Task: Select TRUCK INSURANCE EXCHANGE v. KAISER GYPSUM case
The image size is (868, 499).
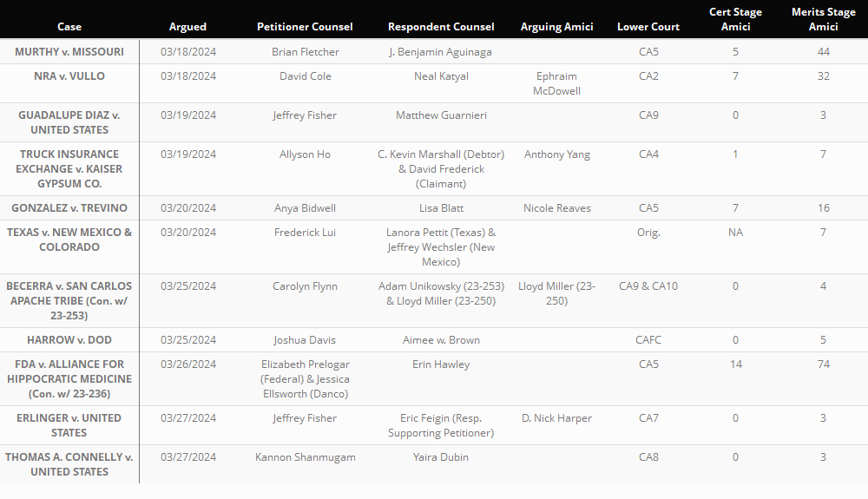Action: [69, 169]
